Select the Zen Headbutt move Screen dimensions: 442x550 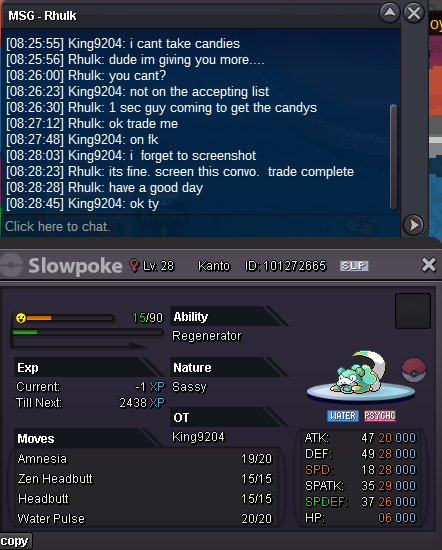145,479
